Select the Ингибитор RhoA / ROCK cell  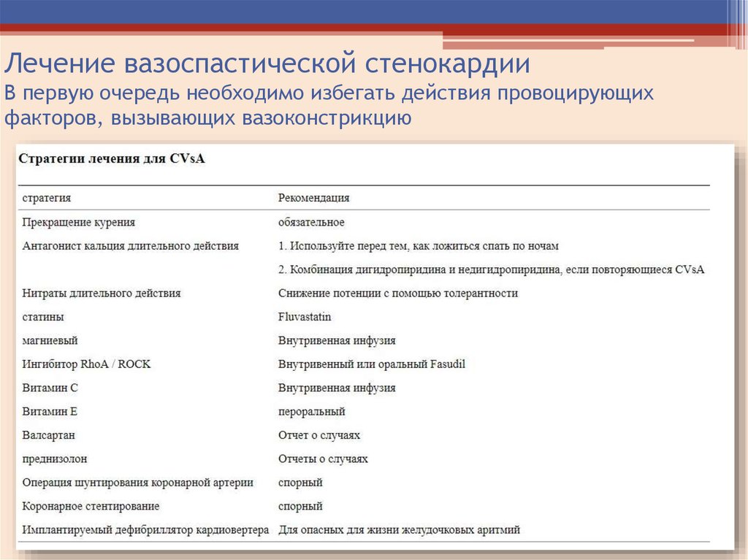(87, 364)
